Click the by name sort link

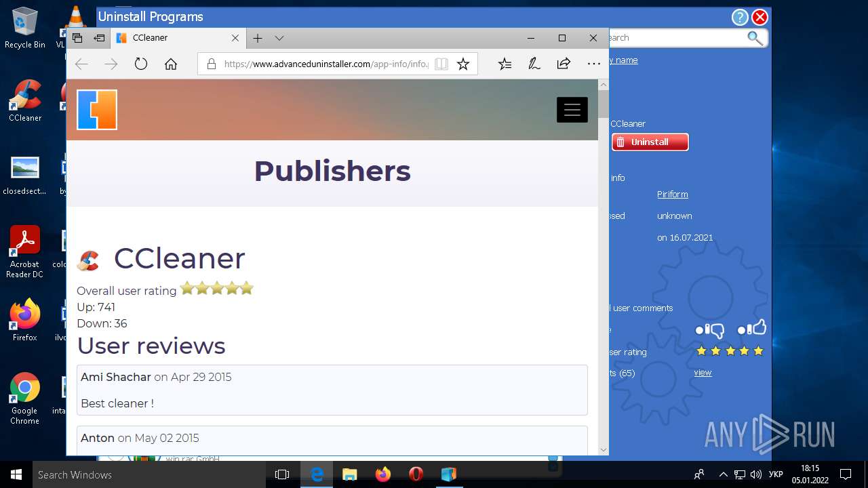coord(623,60)
